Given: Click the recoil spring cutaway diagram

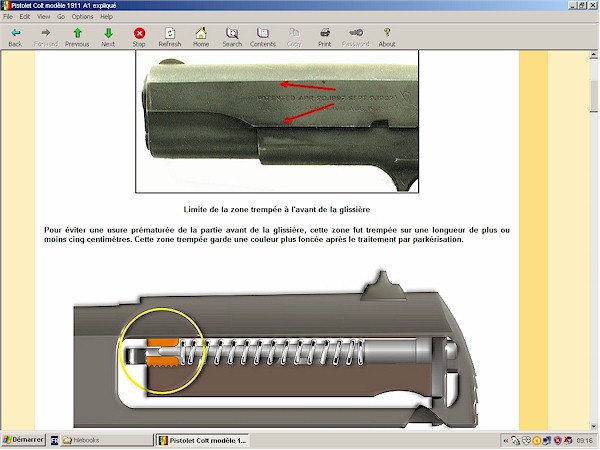Looking at the screenshot, I should point(276,349).
